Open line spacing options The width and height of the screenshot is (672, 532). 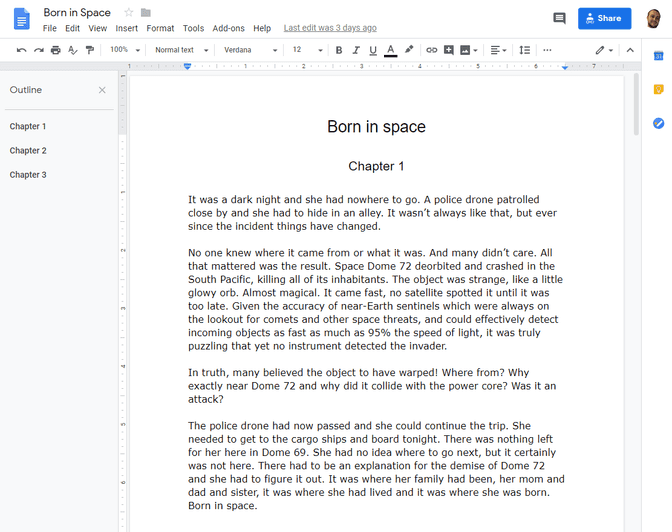click(525, 50)
